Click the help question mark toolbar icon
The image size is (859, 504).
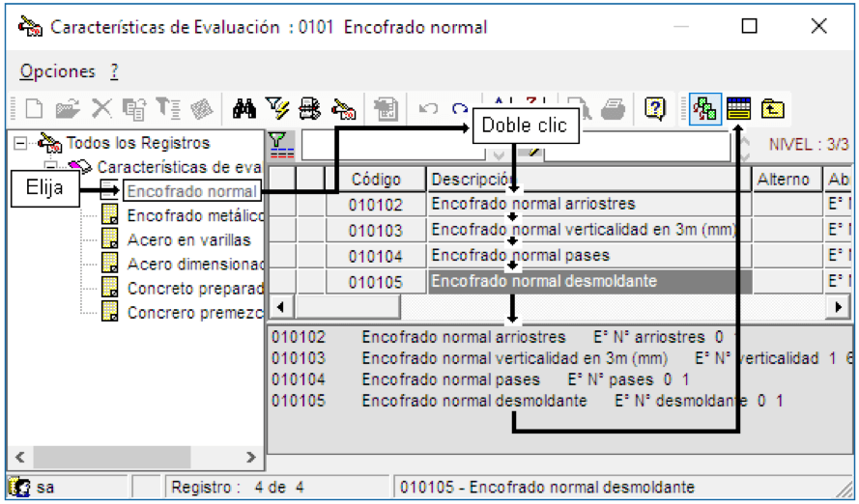click(655, 109)
